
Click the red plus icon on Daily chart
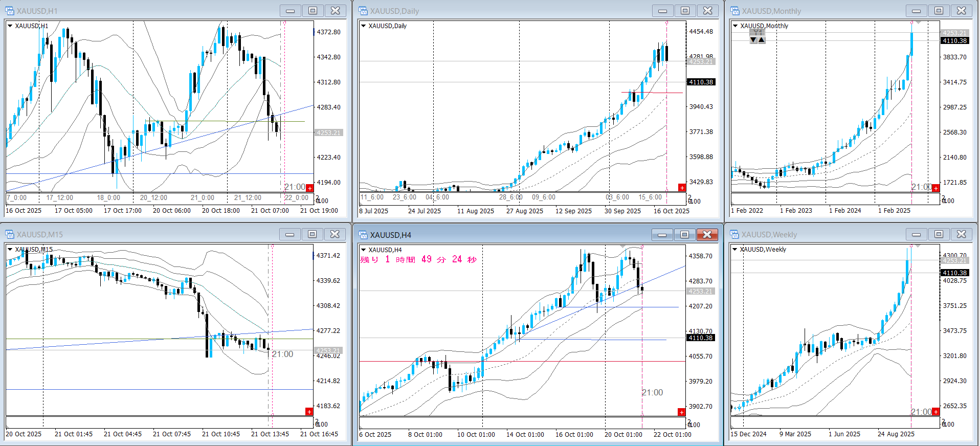[682, 188]
